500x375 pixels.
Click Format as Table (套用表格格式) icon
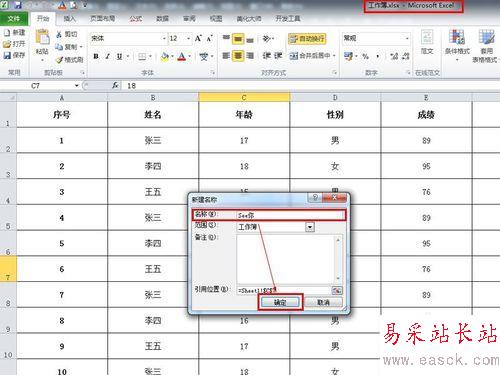(486, 37)
